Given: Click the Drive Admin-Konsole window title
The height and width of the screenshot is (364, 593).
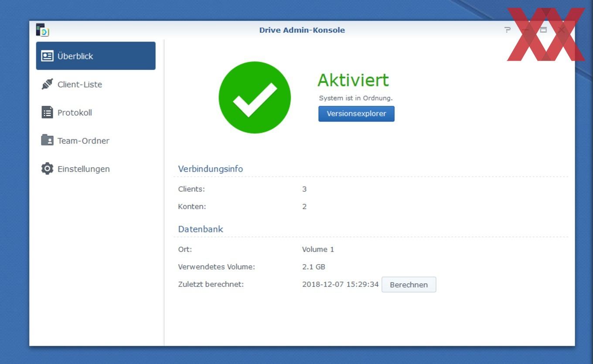Looking at the screenshot, I should [302, 30].
